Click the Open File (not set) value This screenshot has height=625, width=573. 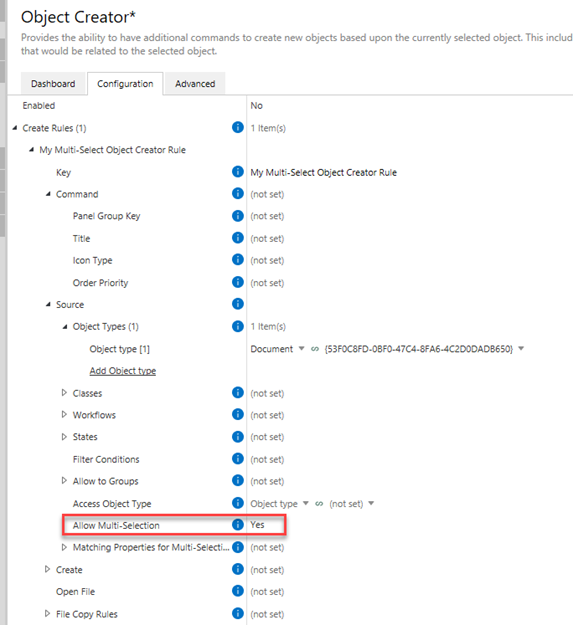click(267, 592)
